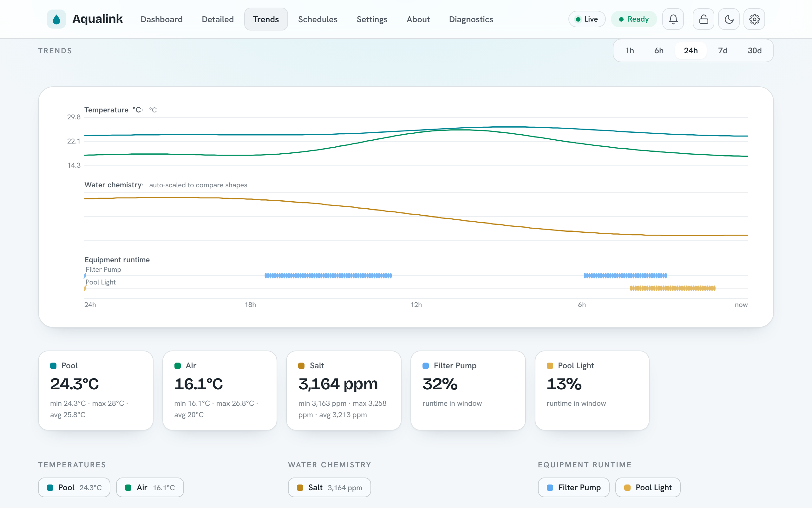
Task: Select the 1h time range
Action: pyautogui.click(x=630, y=51)
